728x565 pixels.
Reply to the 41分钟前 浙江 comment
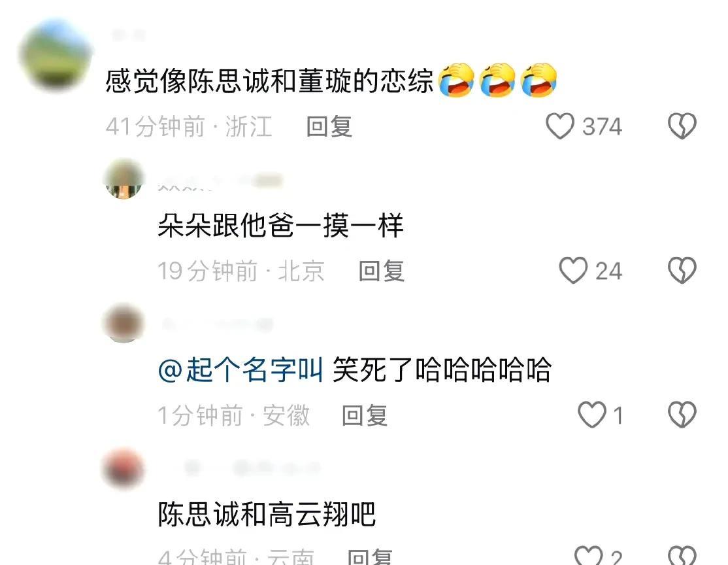click(x=329, y=126)
